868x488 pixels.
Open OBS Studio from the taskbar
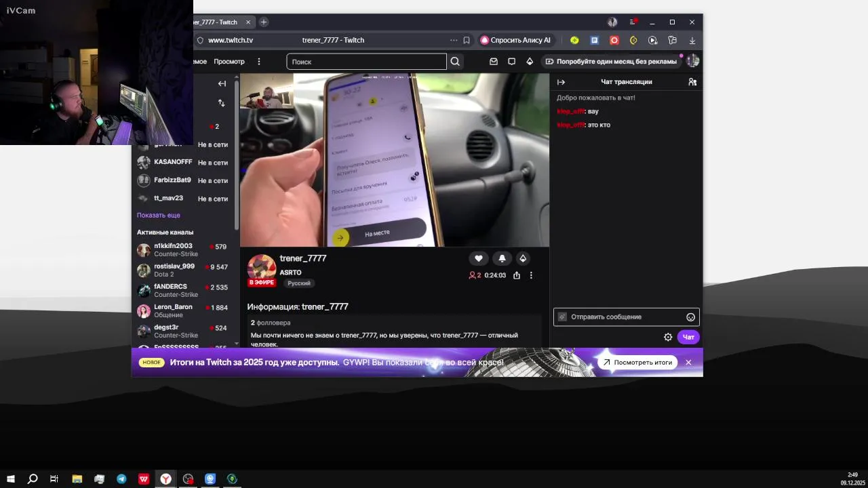click(x=188, y=479)
